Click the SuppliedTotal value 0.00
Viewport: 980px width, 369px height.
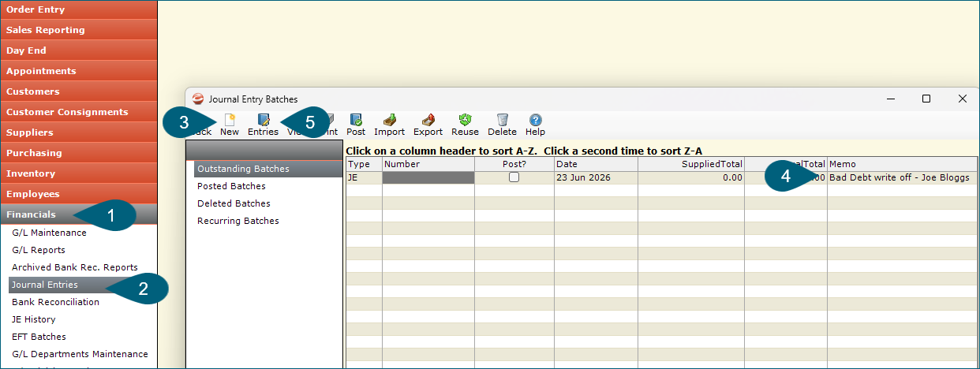(732, 177)
